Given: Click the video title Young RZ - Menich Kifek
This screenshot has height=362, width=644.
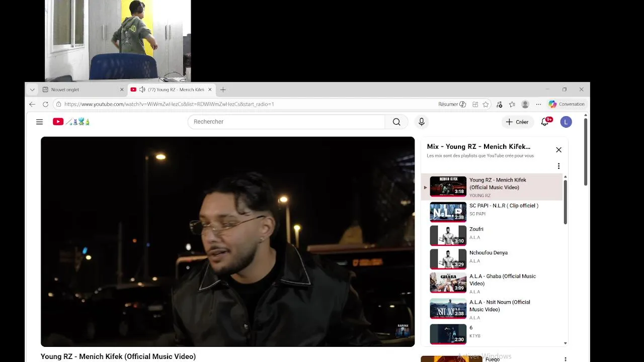Looking at the screenshot, I should 118,356.
